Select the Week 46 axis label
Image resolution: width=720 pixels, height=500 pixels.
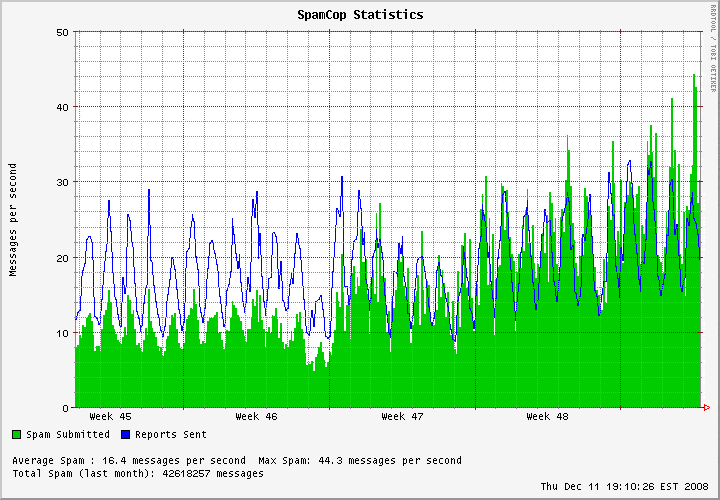pyautogui.click(x=256, y=416)
